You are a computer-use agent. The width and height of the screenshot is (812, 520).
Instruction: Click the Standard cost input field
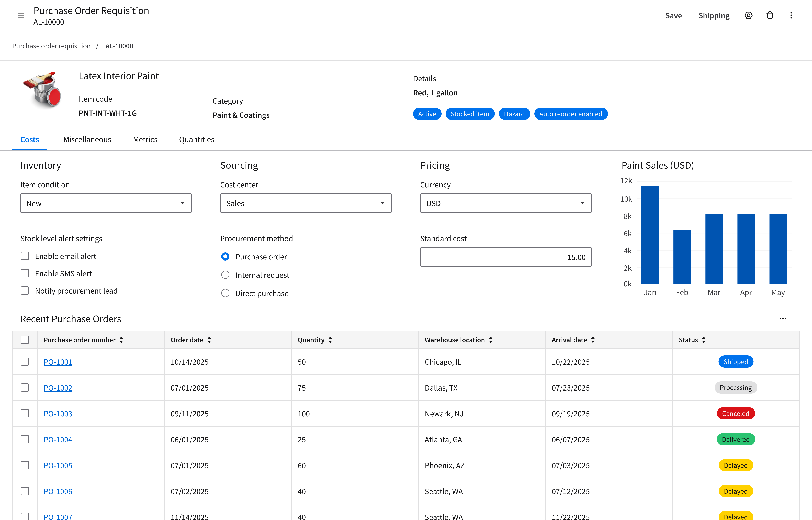click(x=505, y=257)
